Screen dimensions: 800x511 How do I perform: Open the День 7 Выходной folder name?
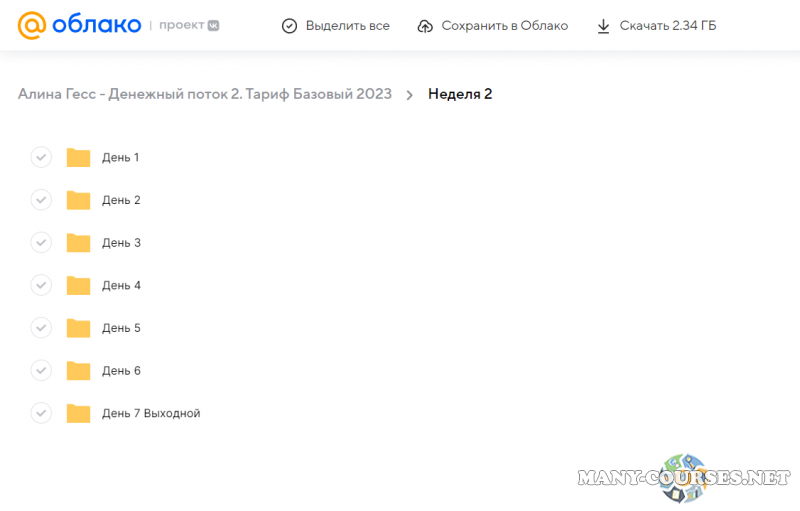coord(151,413)
